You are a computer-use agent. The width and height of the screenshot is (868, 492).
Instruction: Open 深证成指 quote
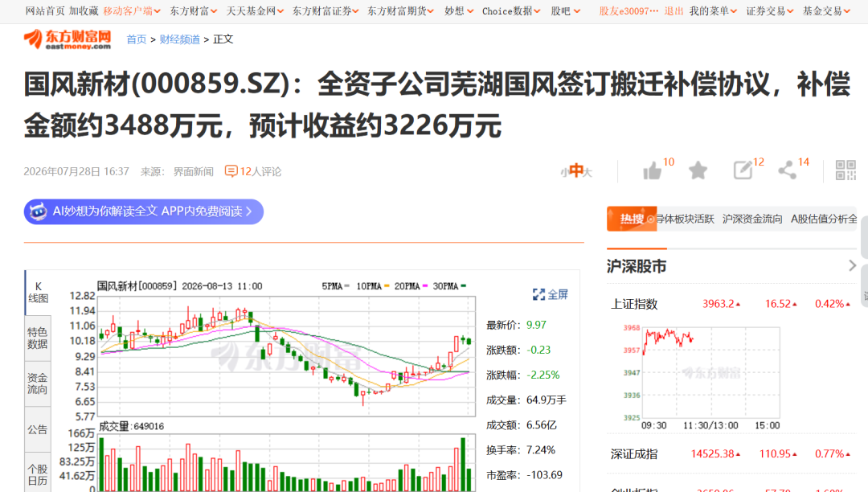(x=634, y=454)
